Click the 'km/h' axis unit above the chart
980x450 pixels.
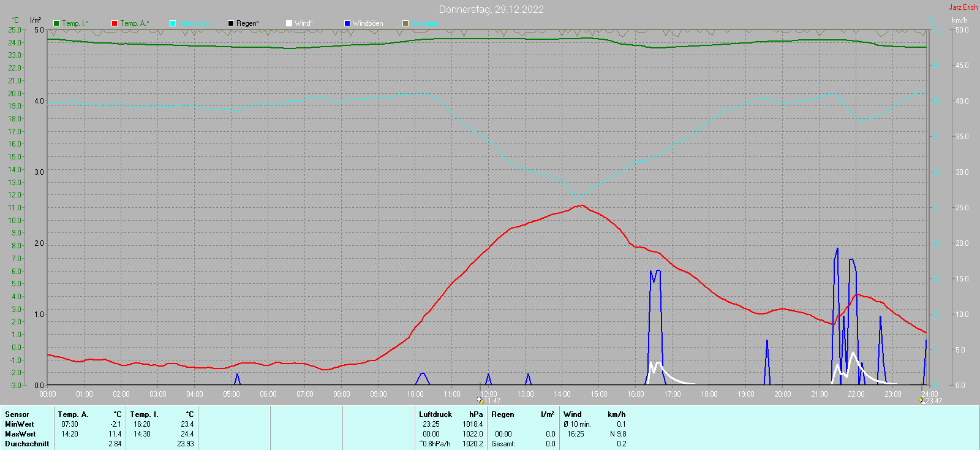tap(960, 20)
